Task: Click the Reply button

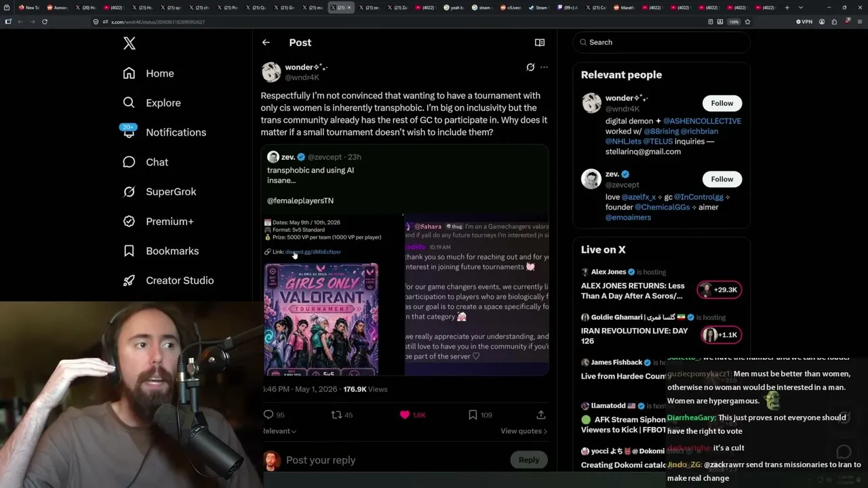Action: (x=529, y=460)
